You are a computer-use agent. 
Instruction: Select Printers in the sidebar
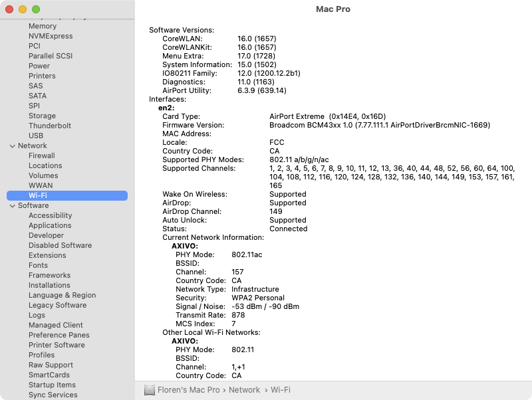tap(42, 76)
